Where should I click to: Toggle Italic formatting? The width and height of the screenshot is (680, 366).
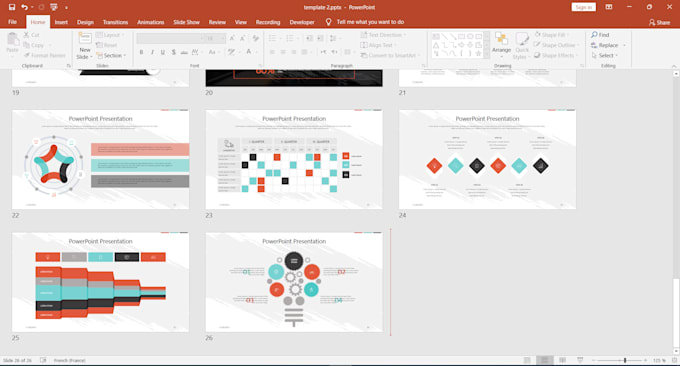(152, 52)
